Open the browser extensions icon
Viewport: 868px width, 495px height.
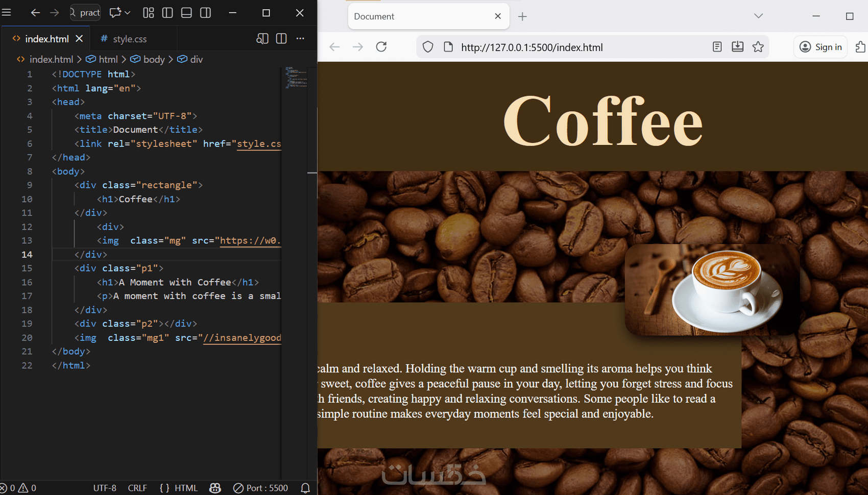tap(860, 47)
